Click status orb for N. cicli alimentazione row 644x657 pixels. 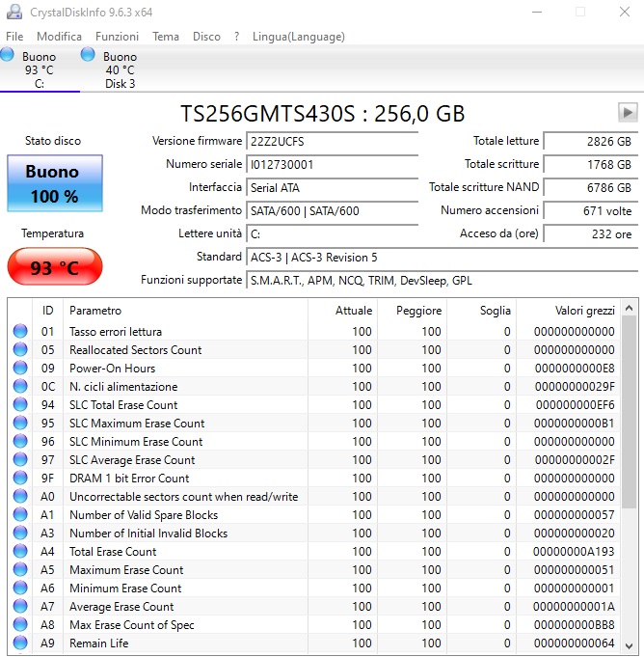(20, 386)
